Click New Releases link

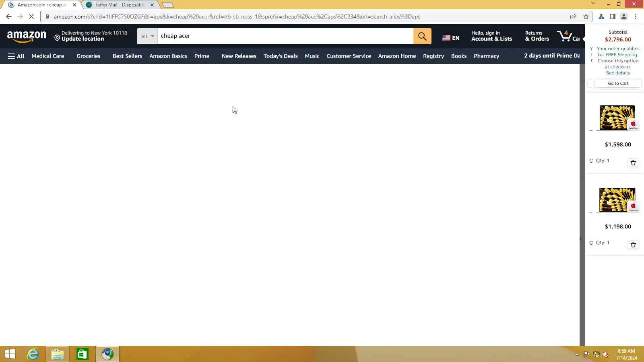click(x=239, y=56)
